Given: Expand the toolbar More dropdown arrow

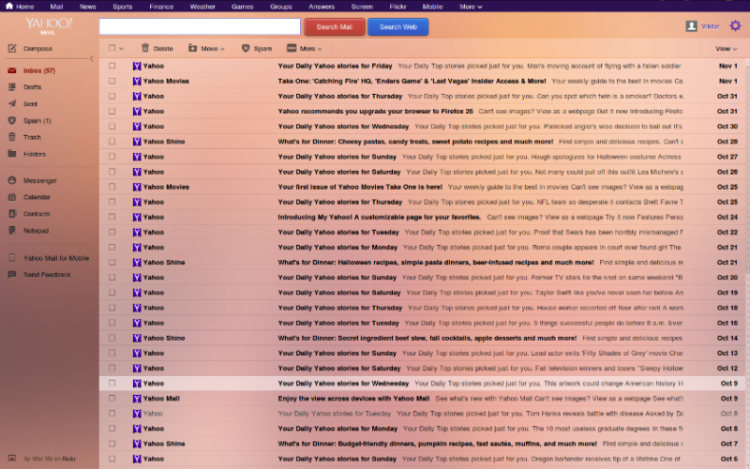Looking at the screenshot, I should tap(320, 49).
